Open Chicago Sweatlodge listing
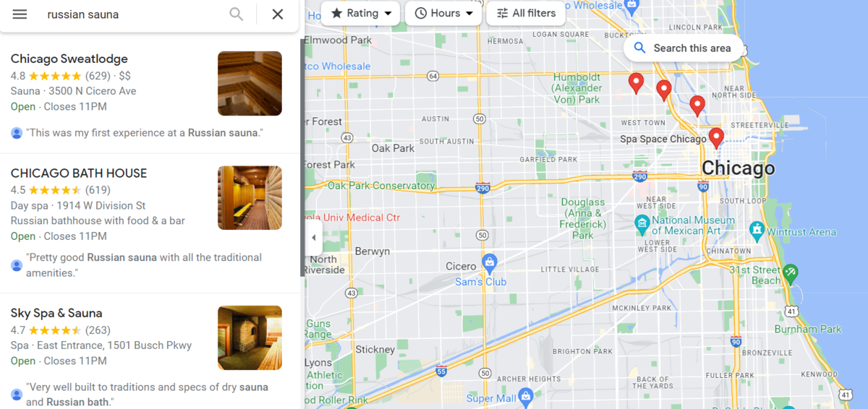This screenshot has height=409, width=868. (x=69, y=59)
